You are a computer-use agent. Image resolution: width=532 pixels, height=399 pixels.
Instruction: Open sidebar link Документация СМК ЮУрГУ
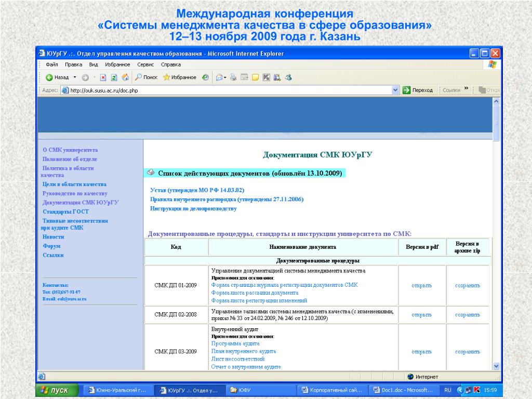pos(81,203)
